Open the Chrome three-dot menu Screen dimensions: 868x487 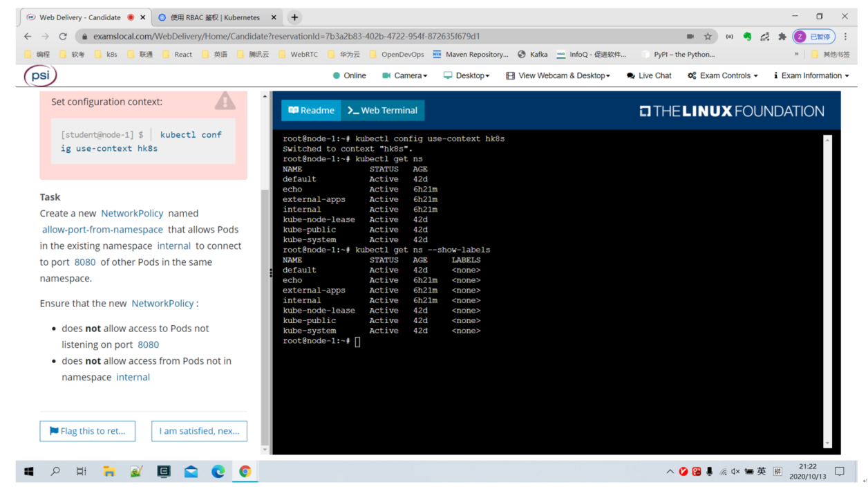(845, 36)
